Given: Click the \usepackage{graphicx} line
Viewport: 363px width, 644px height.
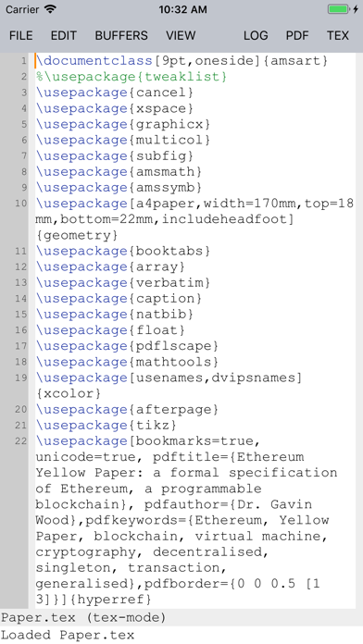Looking at the screenshot, I should pyautogui.click(x=123, y=124).
